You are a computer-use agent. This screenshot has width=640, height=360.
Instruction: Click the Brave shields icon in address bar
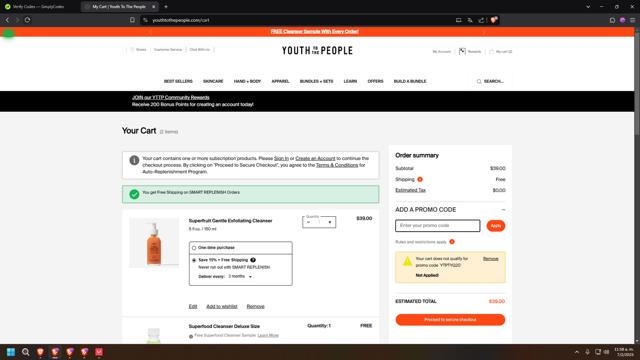click(493, 20)
